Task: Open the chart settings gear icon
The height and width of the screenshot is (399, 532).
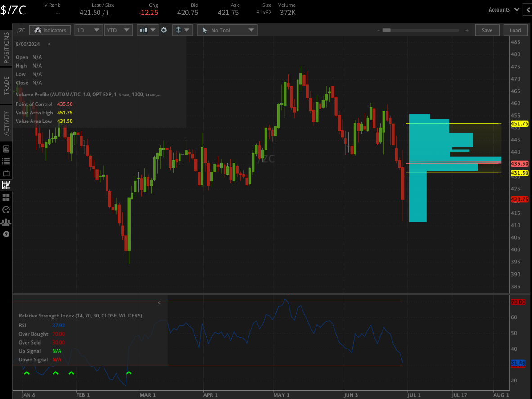Action: [x=164, y=30]
